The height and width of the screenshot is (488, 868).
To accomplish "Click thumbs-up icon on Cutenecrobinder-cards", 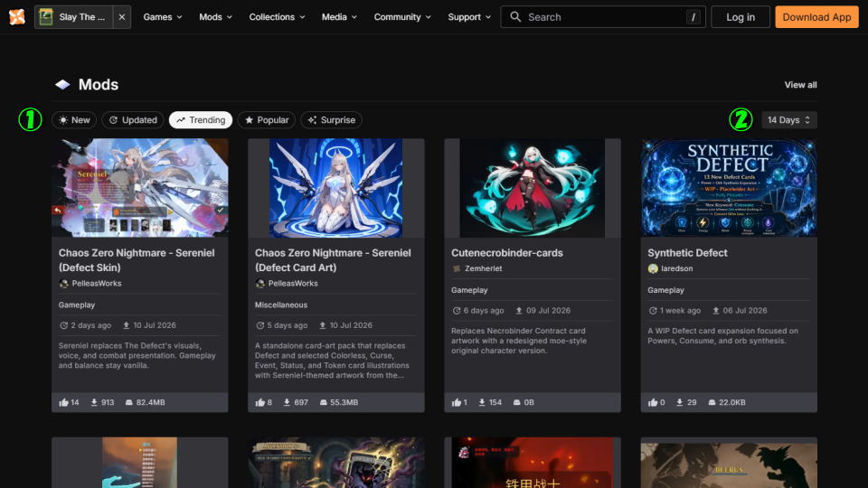I will (x=456, y=402).
